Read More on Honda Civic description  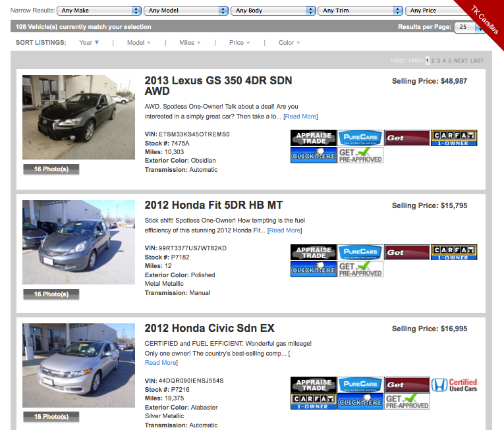click(x=160, y=363)
